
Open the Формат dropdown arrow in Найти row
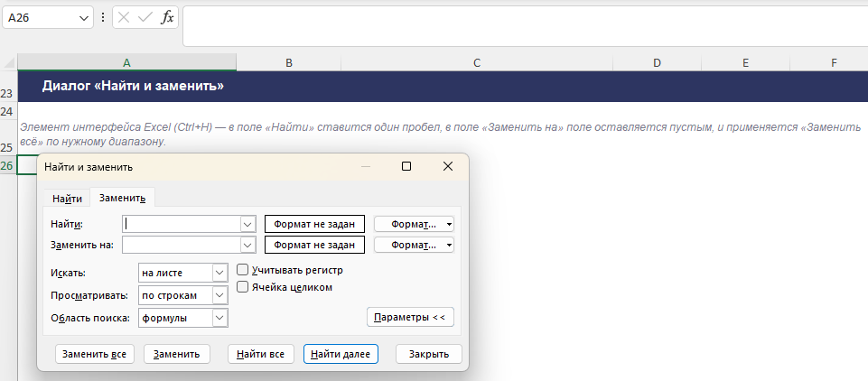click(449, 225)
